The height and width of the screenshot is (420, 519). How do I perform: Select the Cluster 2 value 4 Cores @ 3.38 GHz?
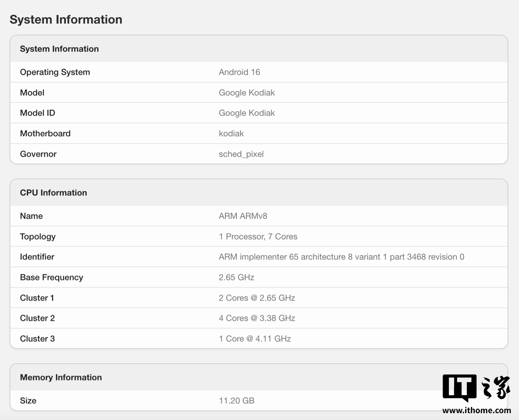pyautogui.click(x=257, y=318)
